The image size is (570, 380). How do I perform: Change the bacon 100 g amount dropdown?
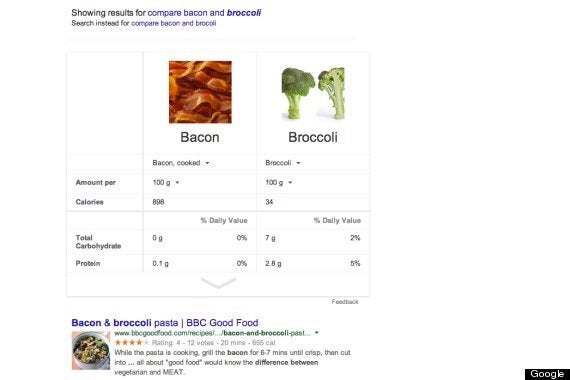point(166,183)
